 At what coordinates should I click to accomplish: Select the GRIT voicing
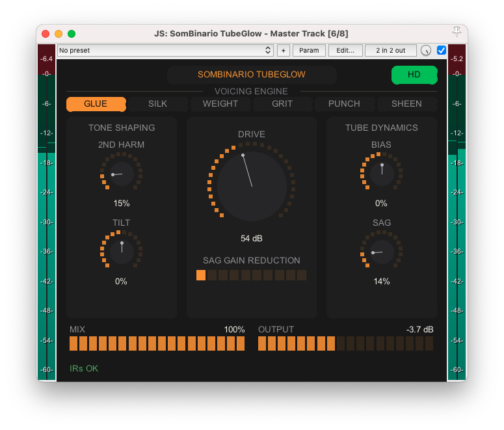(x=282, y=104)
